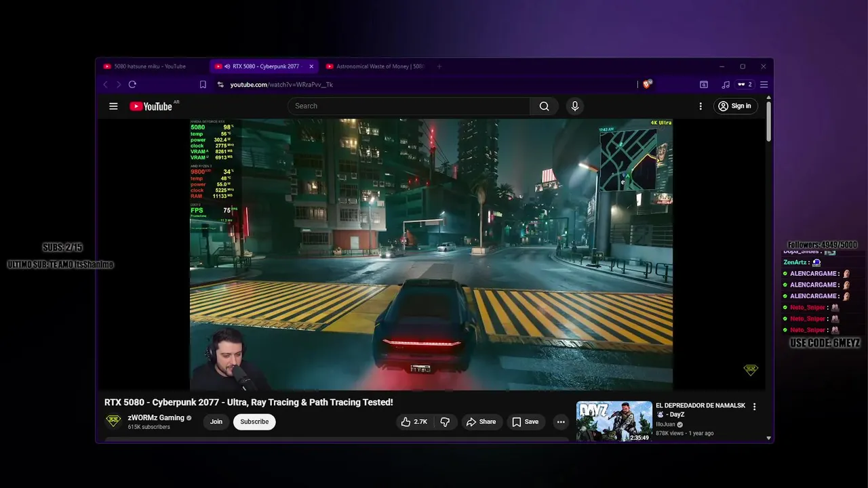Image resolution: width=868 pixels, height=488 pixels.
Task: Bookmark this page with bookmark icon
Action: pyautogui.click(x=203, y=85)
